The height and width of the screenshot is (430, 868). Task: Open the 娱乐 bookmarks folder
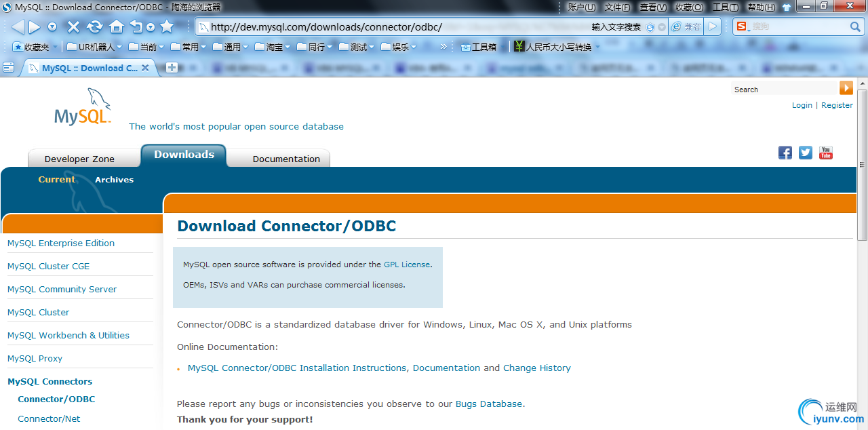tap(398, 47)
